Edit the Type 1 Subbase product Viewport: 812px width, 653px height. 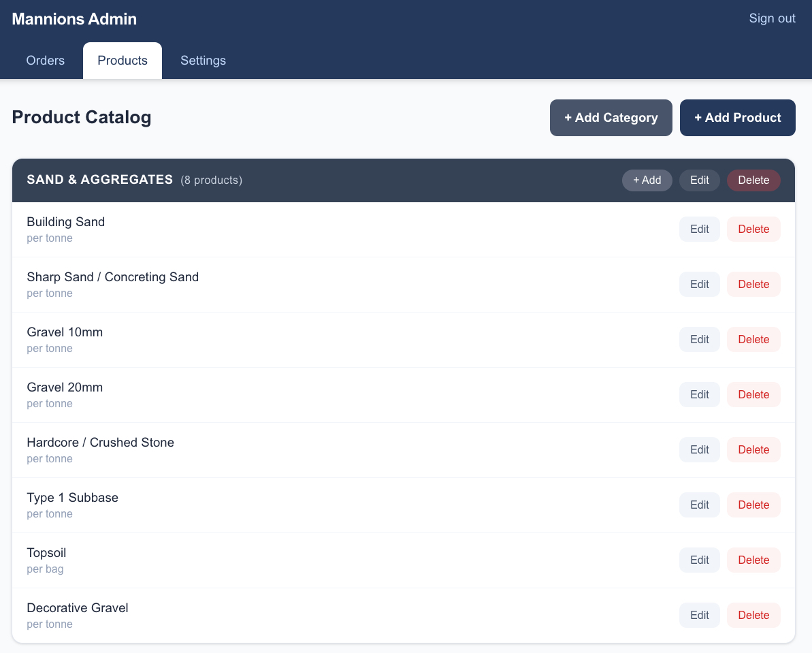(699, 505)
